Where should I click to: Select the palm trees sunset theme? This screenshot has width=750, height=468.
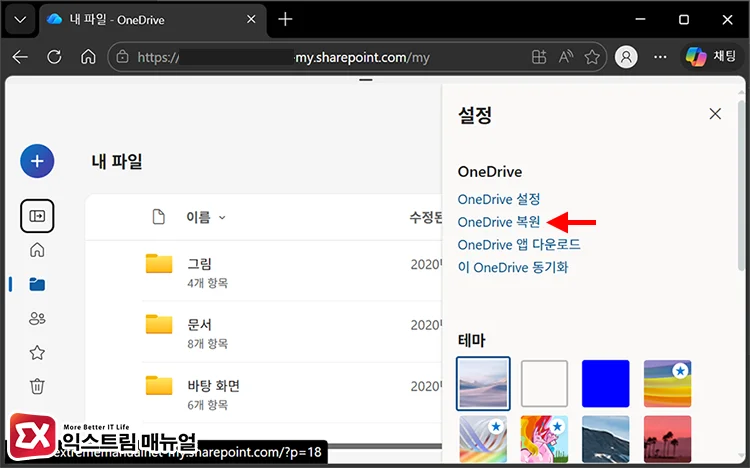pyautogui.click(x=667, y=439)
